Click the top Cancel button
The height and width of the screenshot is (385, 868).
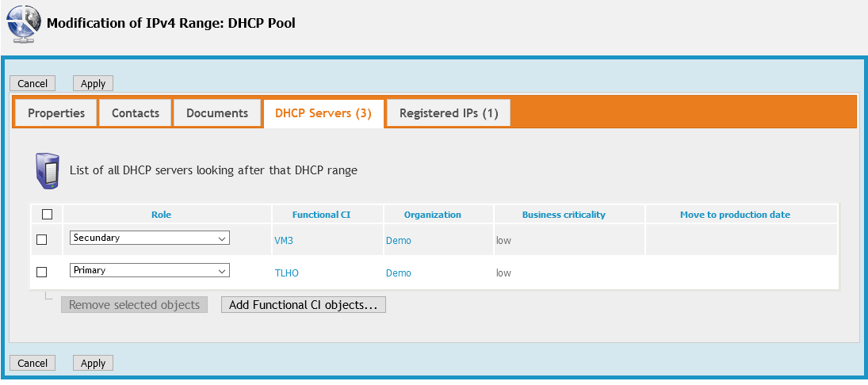33,83
